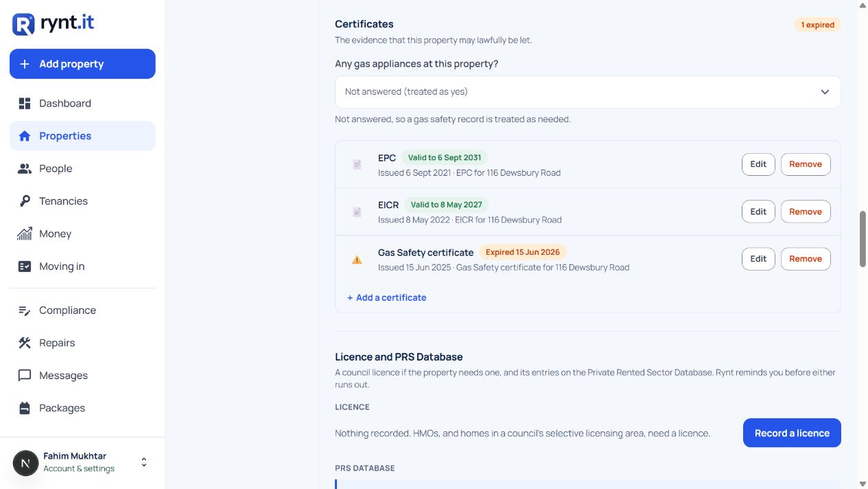Image resolution: width=868 pixels, height=489 pixels.
Task: Click the Messages speech bubble icon
Action: click(x=25, y=376)
